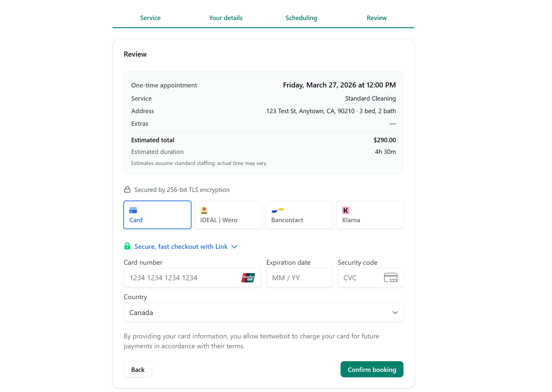Go to the Your details tab

pos(226,18)
